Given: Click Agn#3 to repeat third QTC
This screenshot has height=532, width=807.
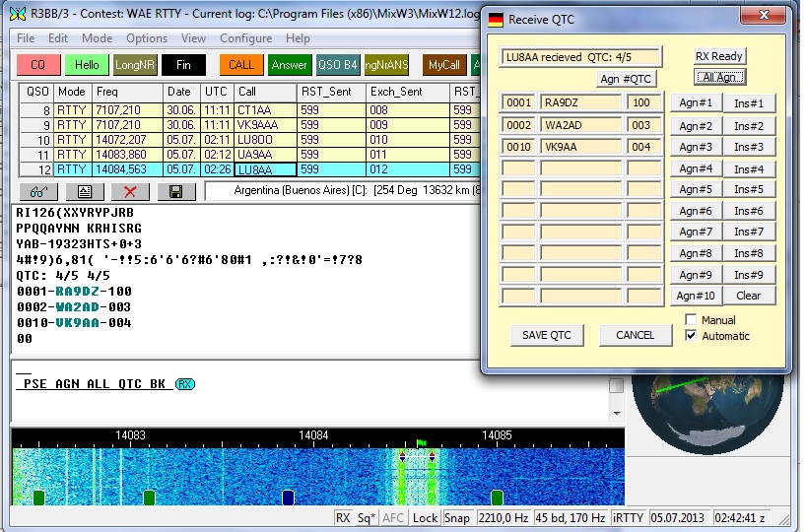Looking at the screenshot, I should (x=695, y=147).
